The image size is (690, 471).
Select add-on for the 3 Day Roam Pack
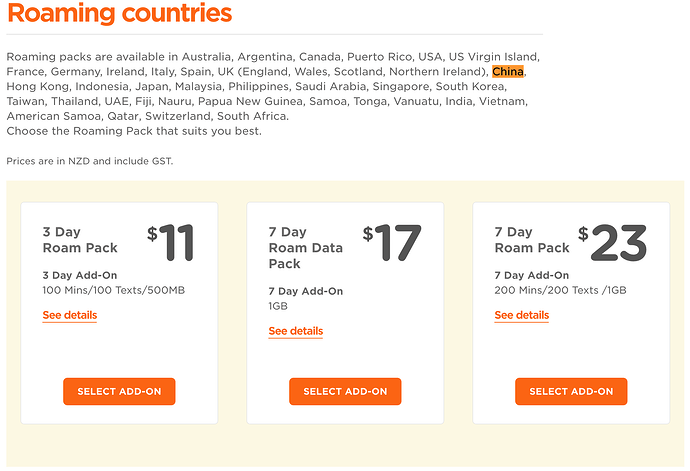pyautogui.click(x=119, y=391)
